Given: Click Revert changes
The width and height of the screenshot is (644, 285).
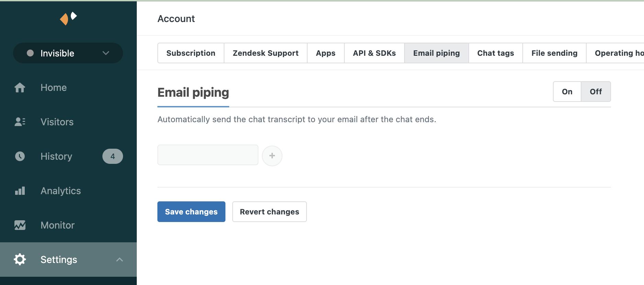Looking at the screenshot, I should tap(269, 211).
